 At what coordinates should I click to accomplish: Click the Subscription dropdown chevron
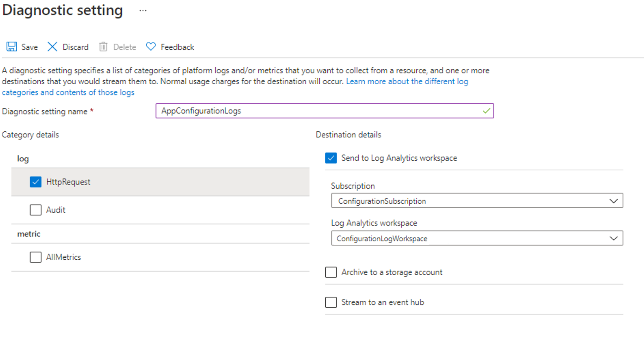pyautogui.click(x=614, y=201)
